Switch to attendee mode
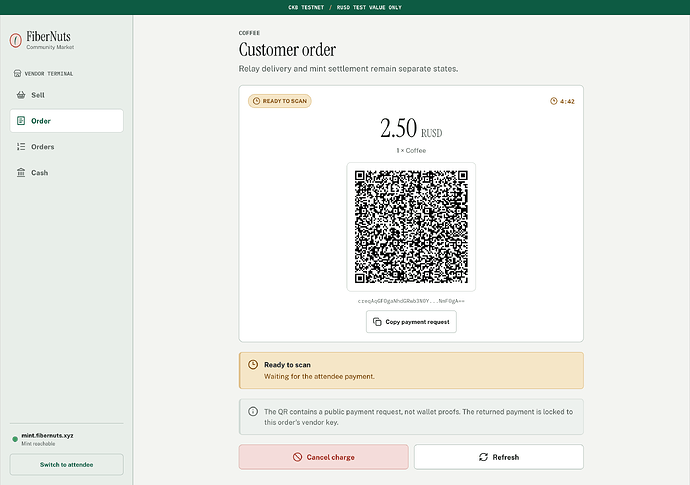Image resolution: width=690 pixels, height=485 pixels. (66, 464)
